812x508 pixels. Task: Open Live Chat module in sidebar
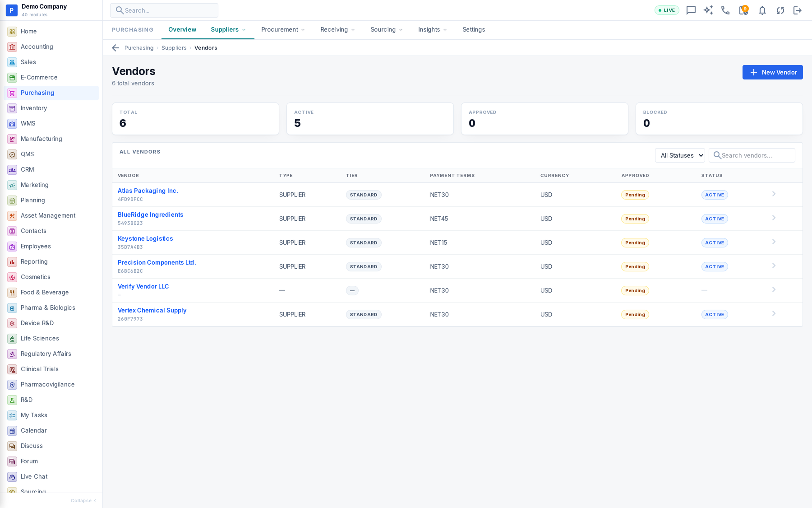tap(51, 476)
